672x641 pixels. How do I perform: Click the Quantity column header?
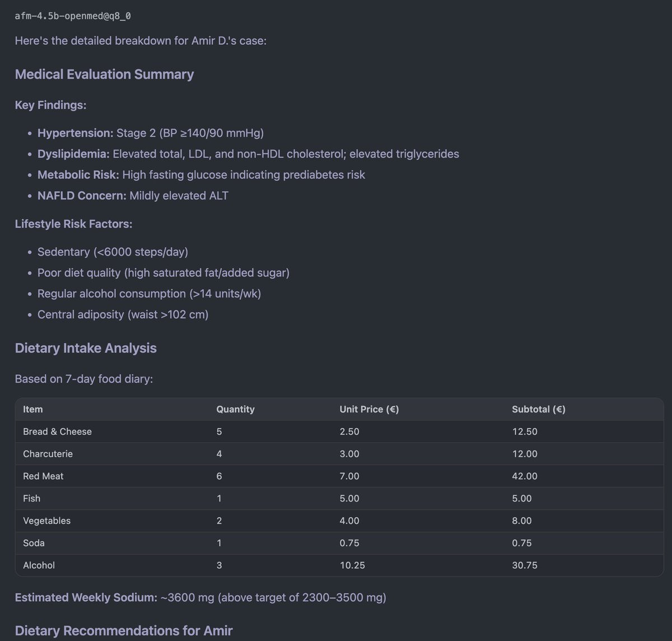point(235,410)
